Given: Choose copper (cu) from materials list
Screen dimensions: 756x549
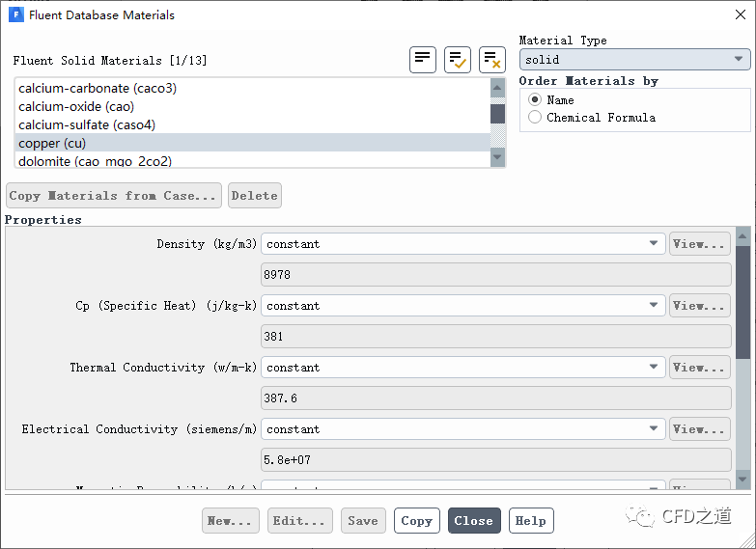Looking at the screenshot, I should pos(52,143).
